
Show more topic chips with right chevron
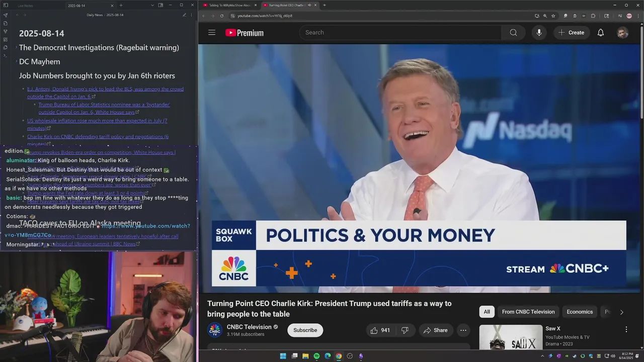[621, 312]
